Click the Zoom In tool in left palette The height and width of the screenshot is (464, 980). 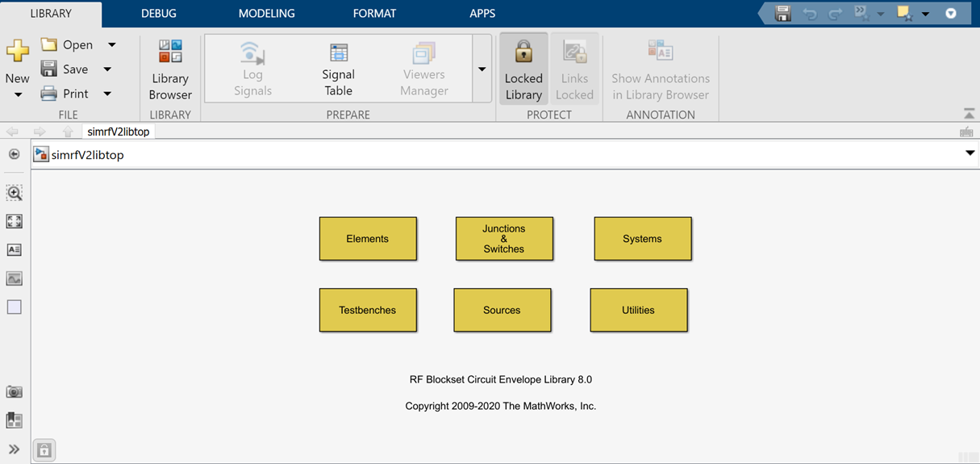[x=14, y=193]
